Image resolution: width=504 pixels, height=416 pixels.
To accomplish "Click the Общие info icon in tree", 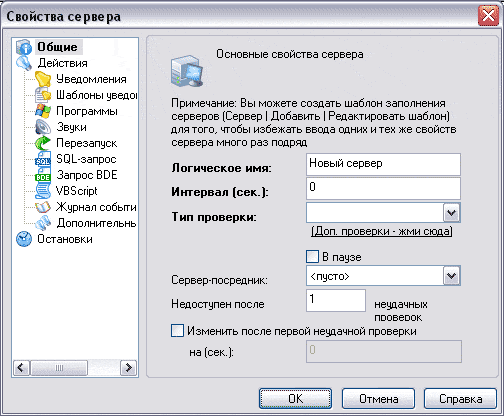I will 24,47.
